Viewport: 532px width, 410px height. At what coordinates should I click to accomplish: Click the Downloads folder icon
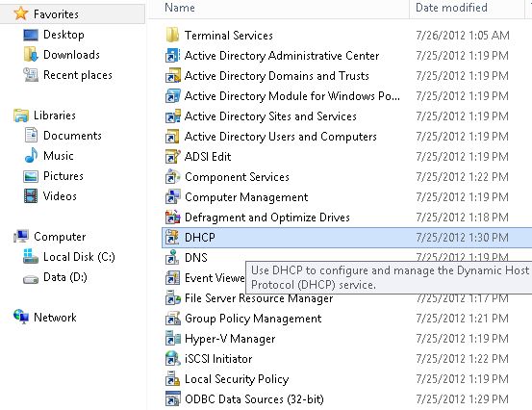(x=31, y=55)
